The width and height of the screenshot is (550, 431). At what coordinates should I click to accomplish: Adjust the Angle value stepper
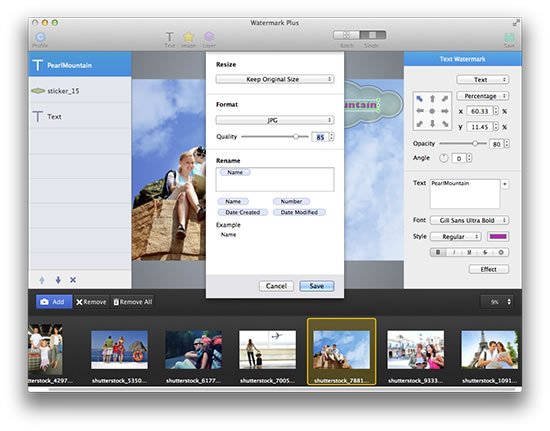point(469,158)
